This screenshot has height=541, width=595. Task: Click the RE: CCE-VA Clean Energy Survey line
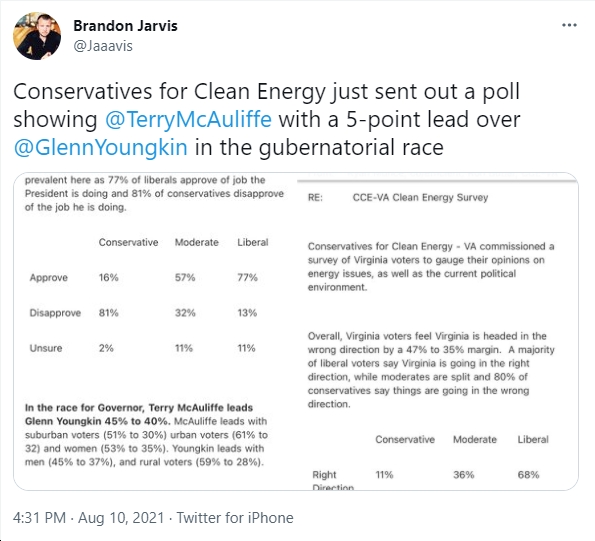pos(398,197)
